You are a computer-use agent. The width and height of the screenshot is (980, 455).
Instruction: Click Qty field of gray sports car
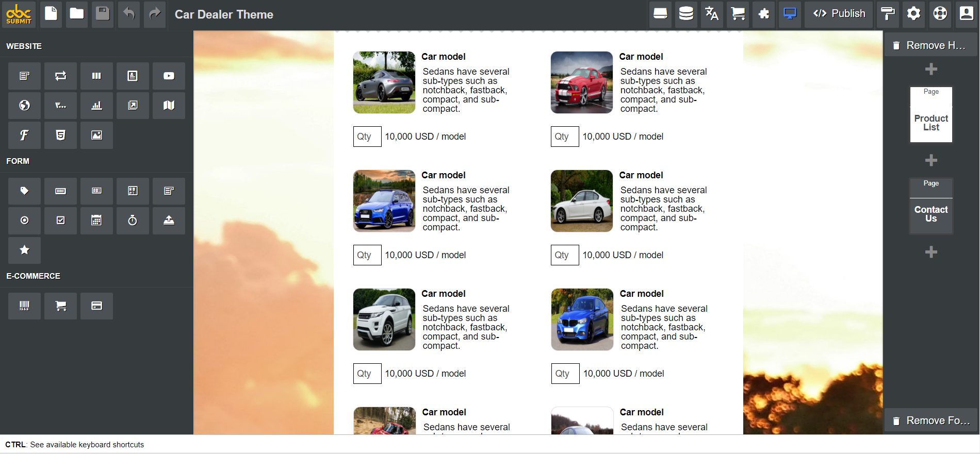pos(367,137)
